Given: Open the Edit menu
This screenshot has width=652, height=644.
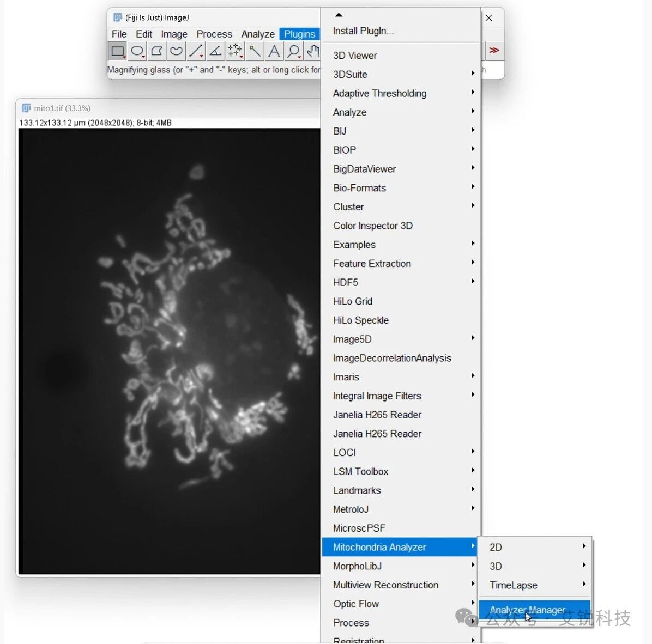Looking at the screenshot, I should (x=144, y=34).
